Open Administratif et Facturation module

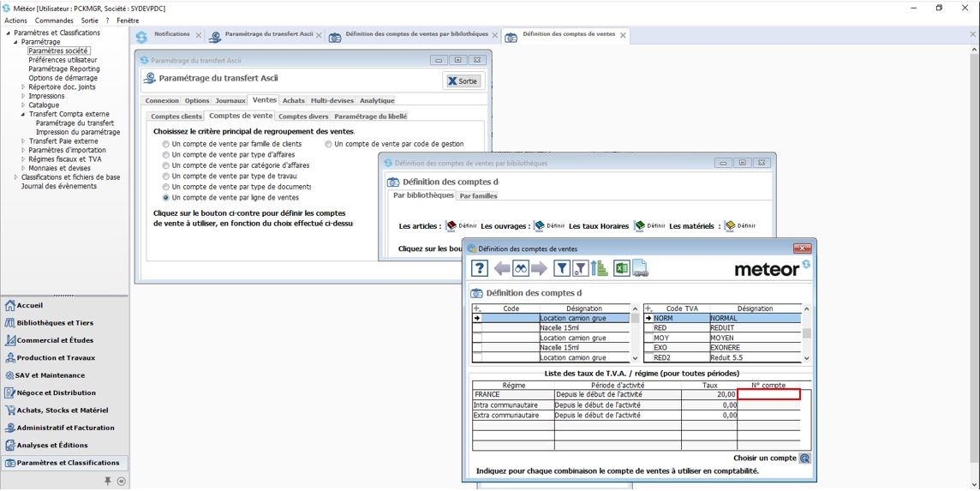point(64,428)
